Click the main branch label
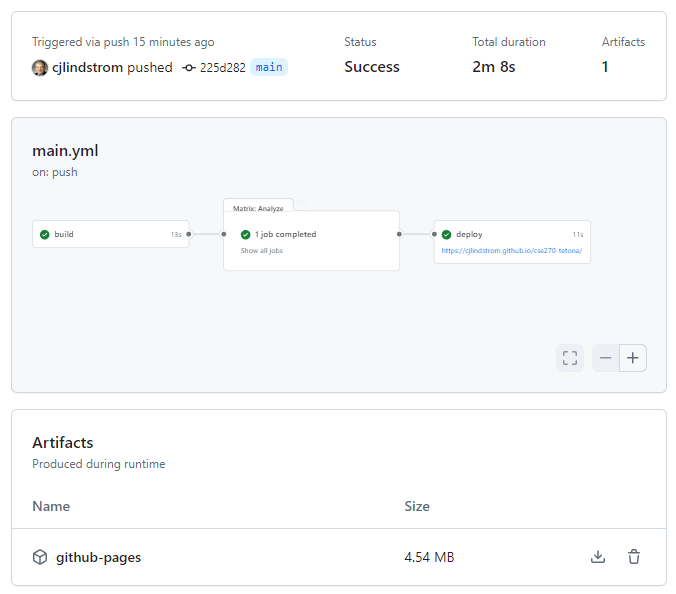The height and width of the screenshot is (594, 676). coord(269,68)
